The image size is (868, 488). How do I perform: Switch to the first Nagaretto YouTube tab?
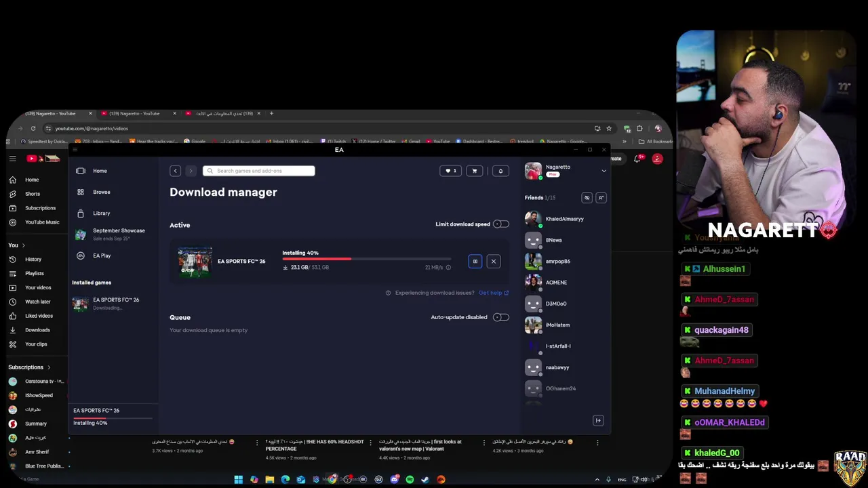[x=50, y=113]
